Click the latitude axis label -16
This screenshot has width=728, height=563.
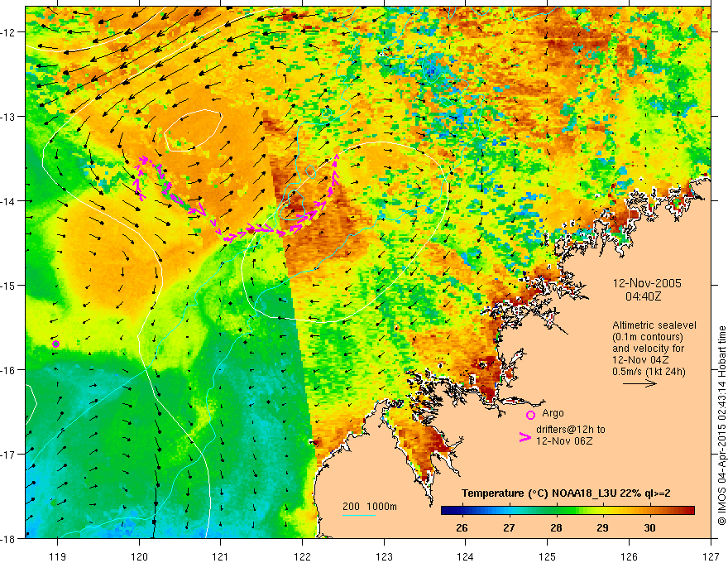point(8,370)
